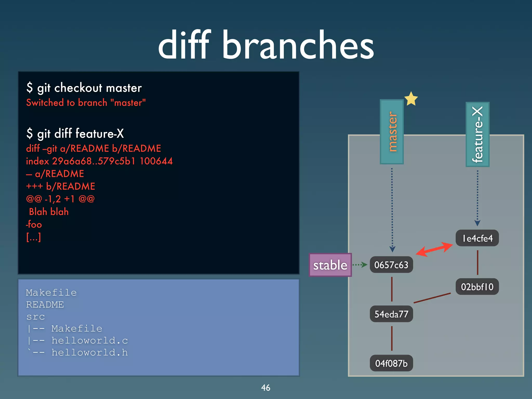Click the top-level Makefile entry
Image resolution: width=532 pixels, height=399 pixels.
click(51, 293)
